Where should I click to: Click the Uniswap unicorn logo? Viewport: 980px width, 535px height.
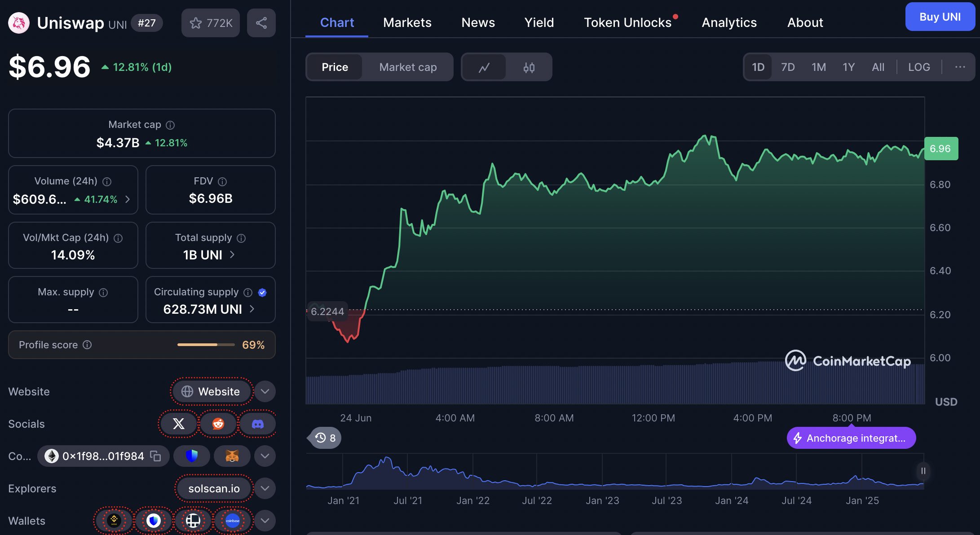click(19, 23)
